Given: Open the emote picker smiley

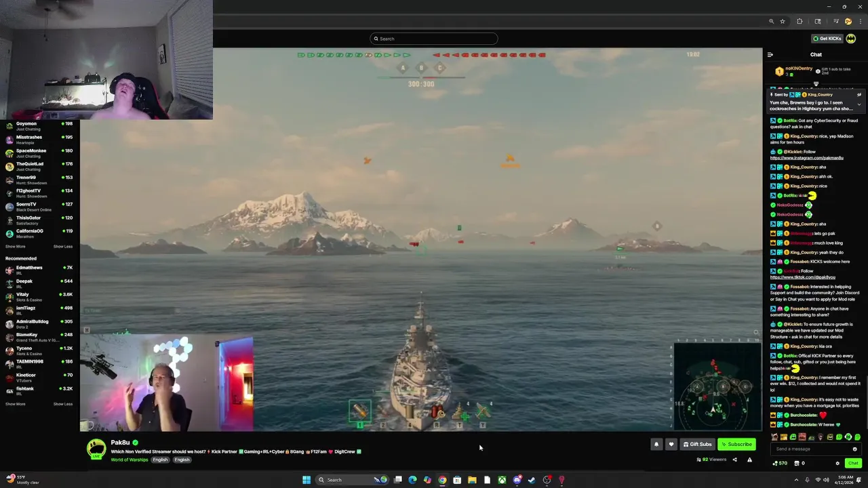Looking at the screenshot, I should pyautogui.click(x=854, y=449).
